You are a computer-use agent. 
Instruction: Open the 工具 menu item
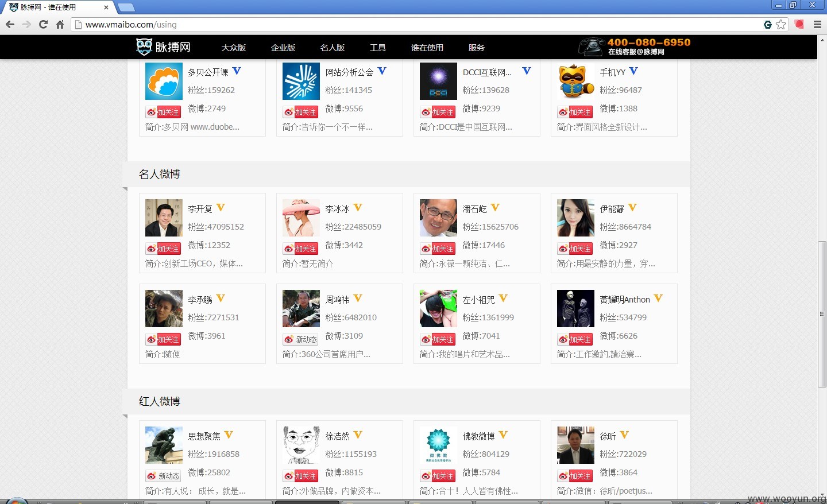[x=378, y=48]
